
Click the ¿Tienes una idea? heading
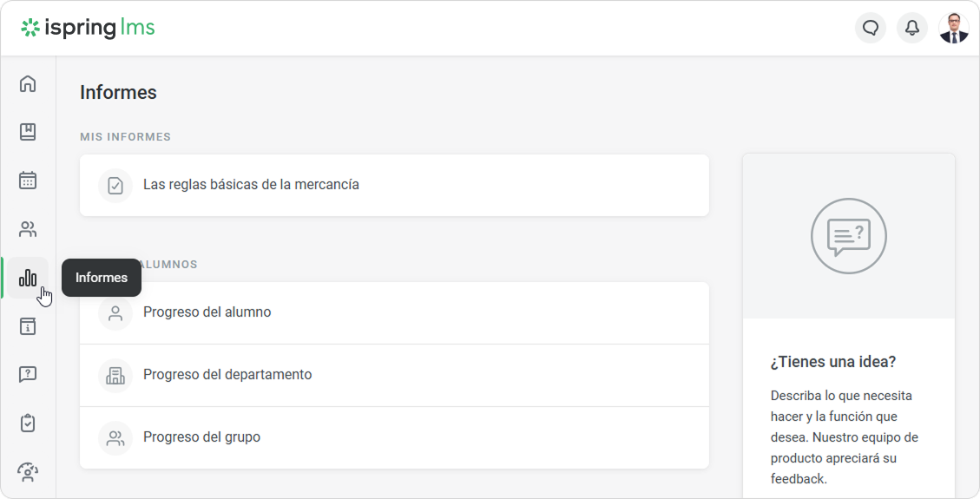pos(832,362)
